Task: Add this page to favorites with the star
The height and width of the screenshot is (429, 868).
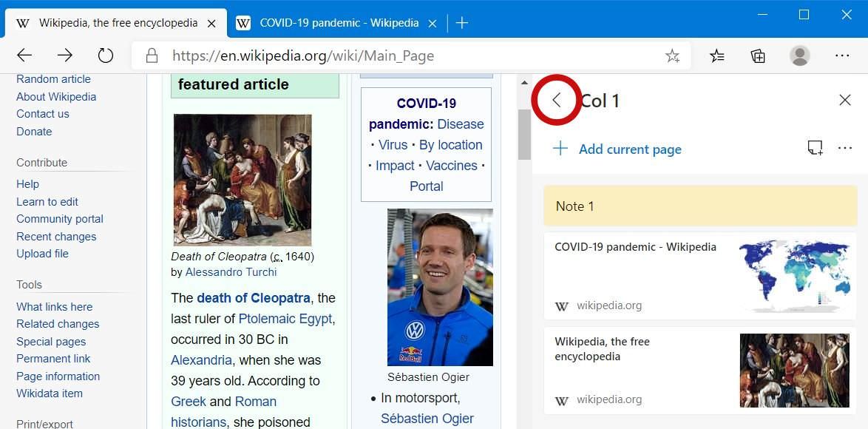Action: click(x=673, y=55)
